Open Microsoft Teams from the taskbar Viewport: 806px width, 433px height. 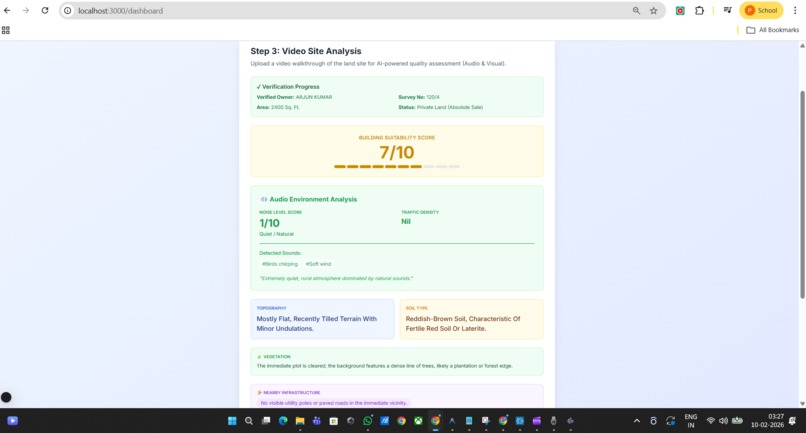point(317,421)
